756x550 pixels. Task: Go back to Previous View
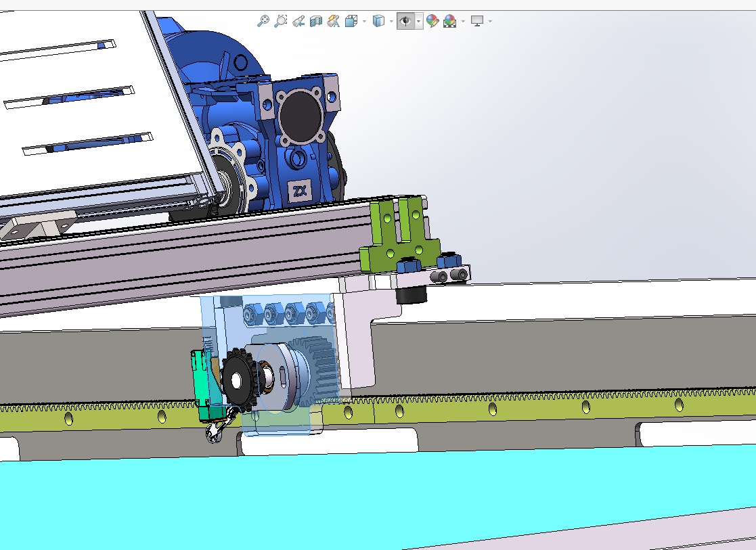pyautogui.click(x=298, y=21)
